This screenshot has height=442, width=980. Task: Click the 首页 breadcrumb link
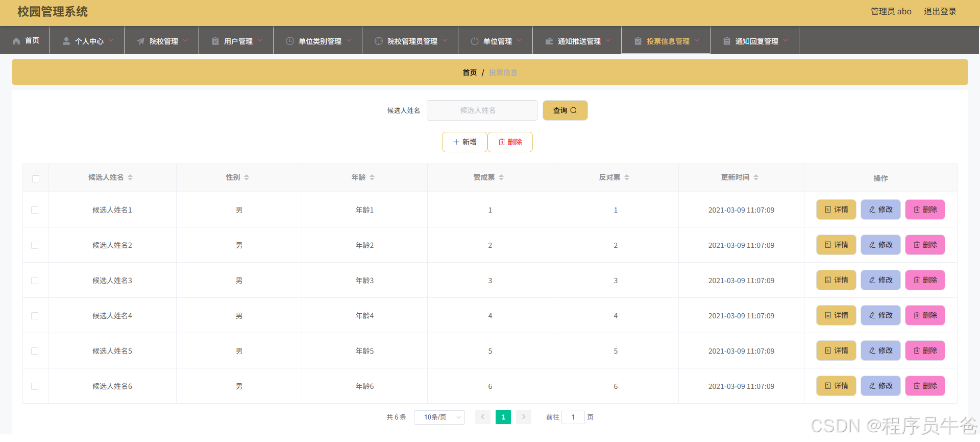[470, 73]
